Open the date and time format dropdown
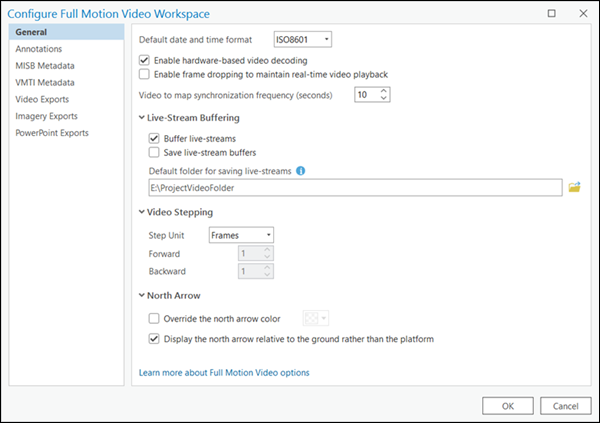 point(302,39)
